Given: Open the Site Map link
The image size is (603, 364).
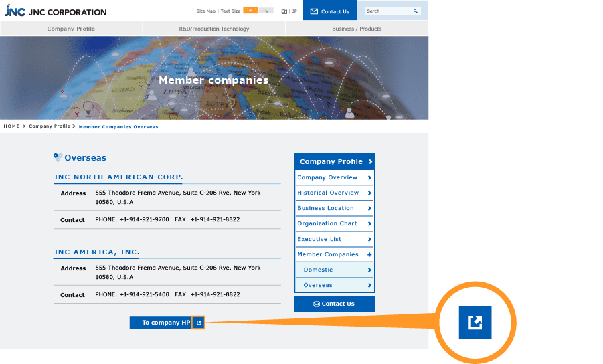Looking at the screenshot, I should click(x=205, y=11).
